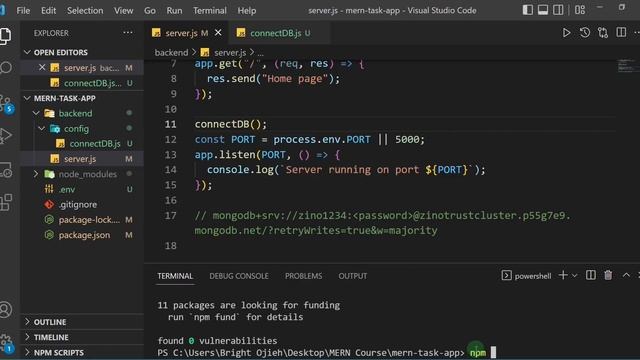Select the server.js editor tab
This screenshot has height=360, width=640.
coord(185,33)
